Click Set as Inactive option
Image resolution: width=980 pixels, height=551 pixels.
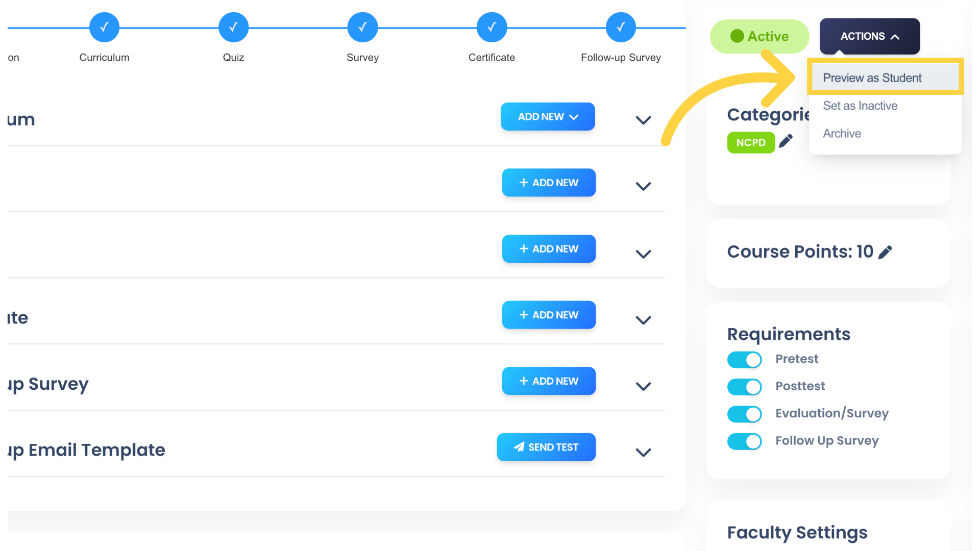tap(860, 106)
